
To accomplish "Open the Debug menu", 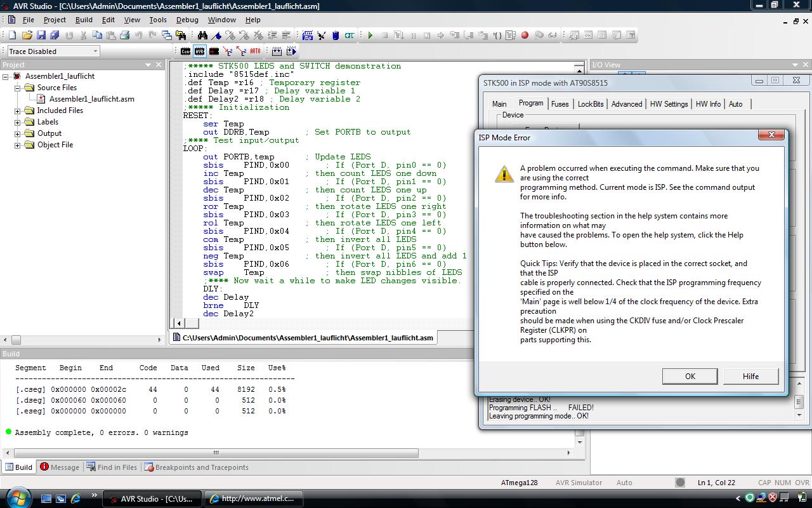I will click(x=187, y=20).
